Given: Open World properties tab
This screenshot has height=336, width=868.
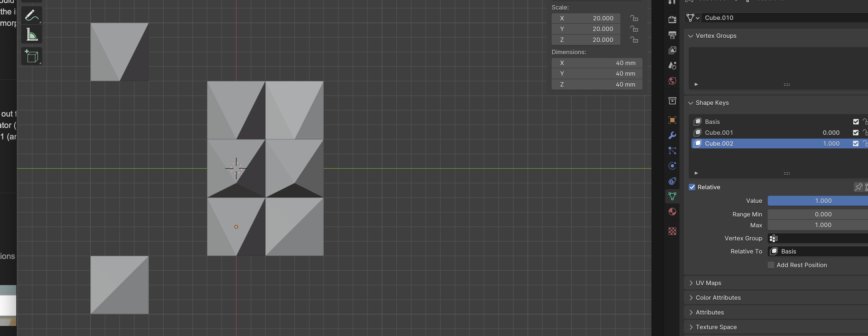Looking at the screenshot, I should 672,81.
